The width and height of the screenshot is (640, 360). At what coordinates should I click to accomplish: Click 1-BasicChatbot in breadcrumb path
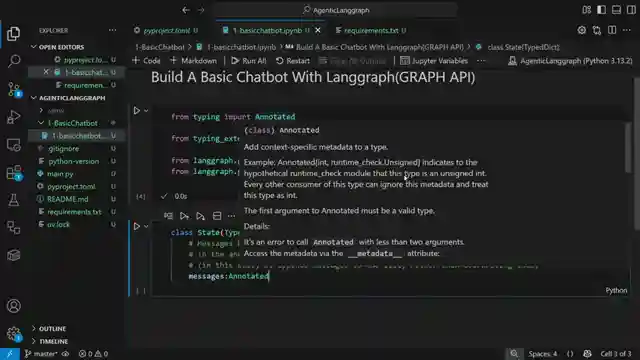click(x=160, y=47)
